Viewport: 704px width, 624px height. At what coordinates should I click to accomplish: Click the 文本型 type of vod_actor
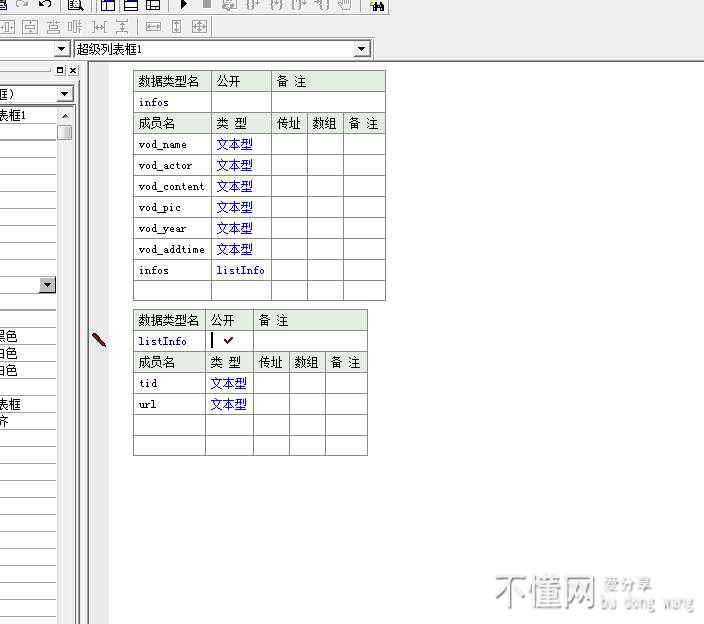pos(234,165)
